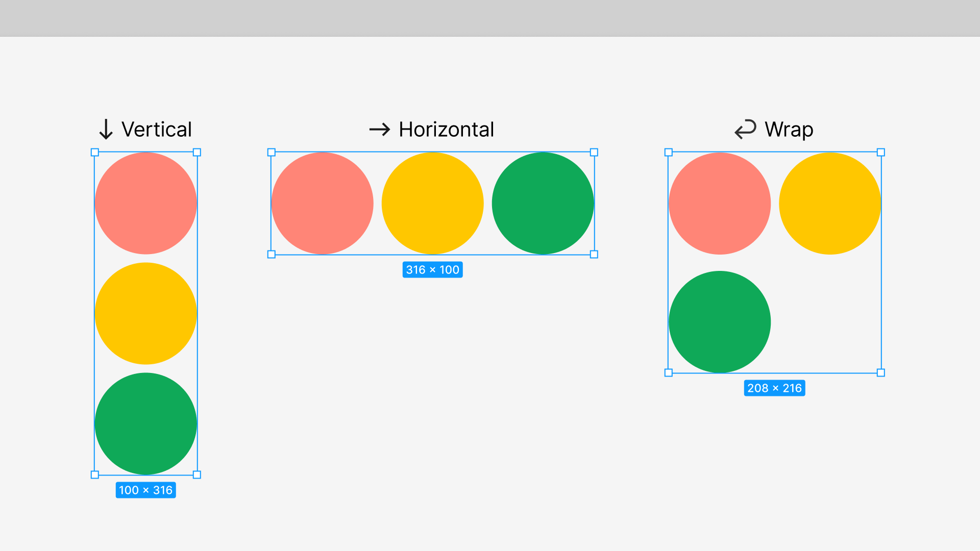Click the right arrow icon beside Horizontal
This screenshot has width=980, height=551.
pos(380,130)
